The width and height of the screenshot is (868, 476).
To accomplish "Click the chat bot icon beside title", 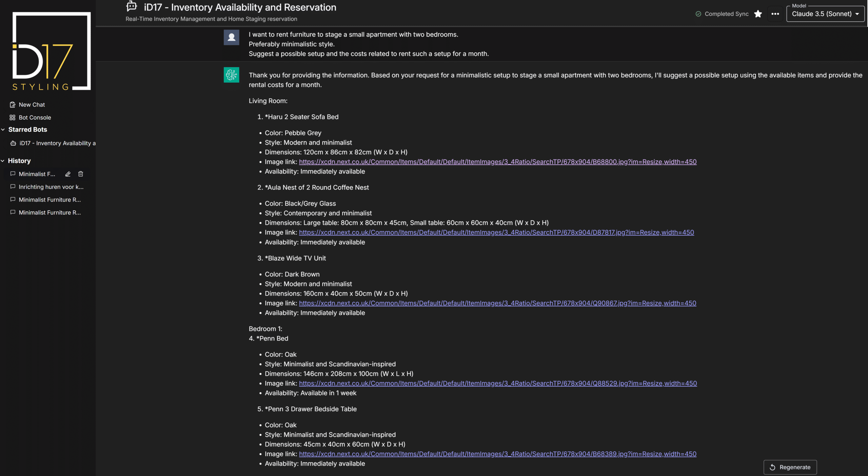I will (x=132, y=6).
